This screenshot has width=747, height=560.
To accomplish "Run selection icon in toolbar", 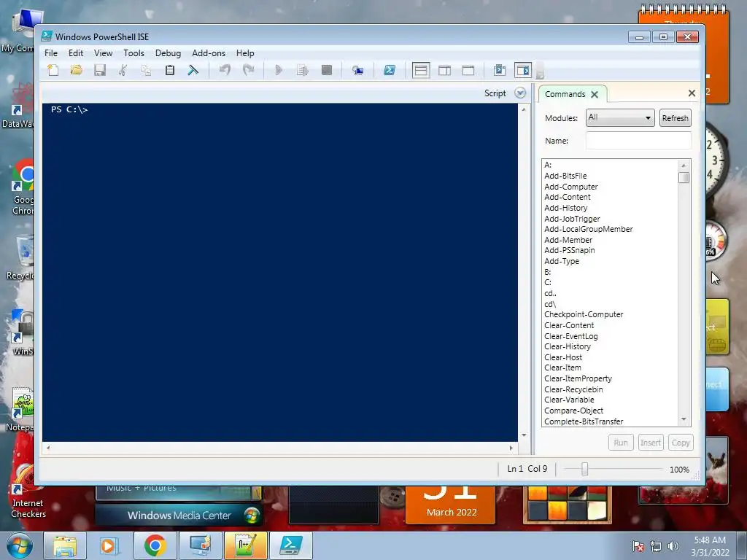I will point(303,71).
